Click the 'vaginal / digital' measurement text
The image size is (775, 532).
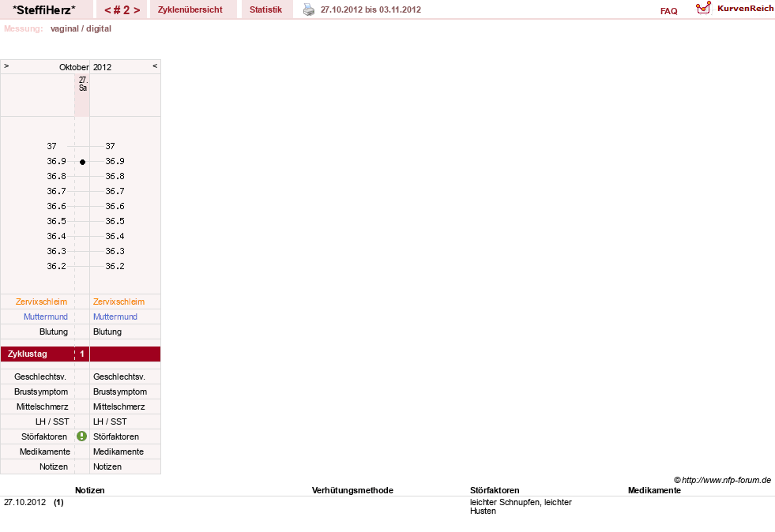click(x=81, y=28)
